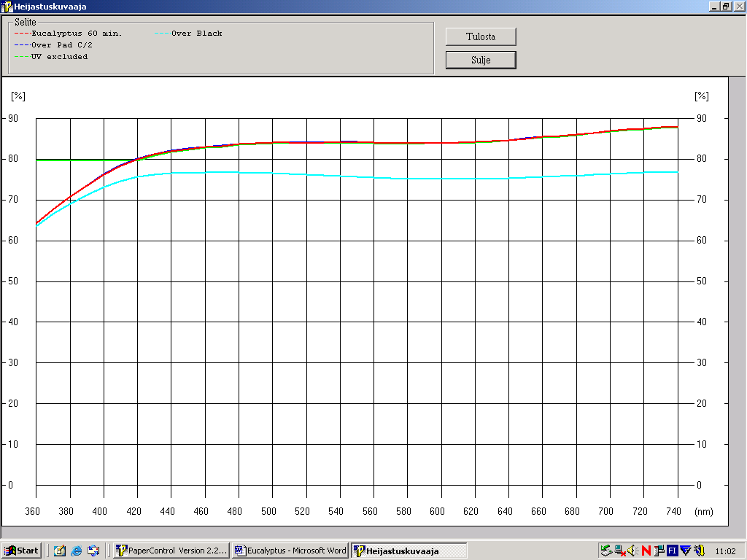Click the 0 value on the left axis
747x560 pixels.
click(x=10, y=485)
